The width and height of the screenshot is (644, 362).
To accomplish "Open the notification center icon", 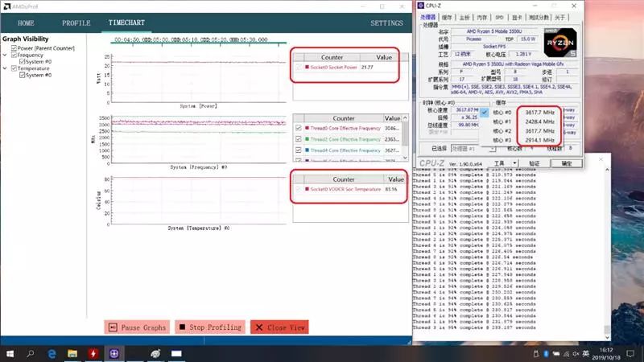I will [x=630, y=354].
